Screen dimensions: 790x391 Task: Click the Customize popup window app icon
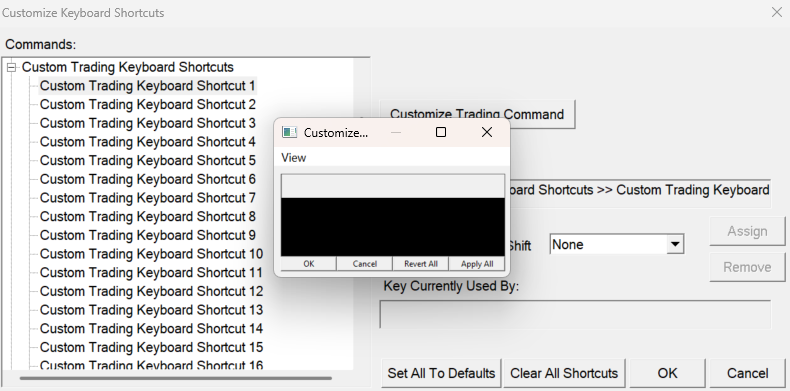289,133
